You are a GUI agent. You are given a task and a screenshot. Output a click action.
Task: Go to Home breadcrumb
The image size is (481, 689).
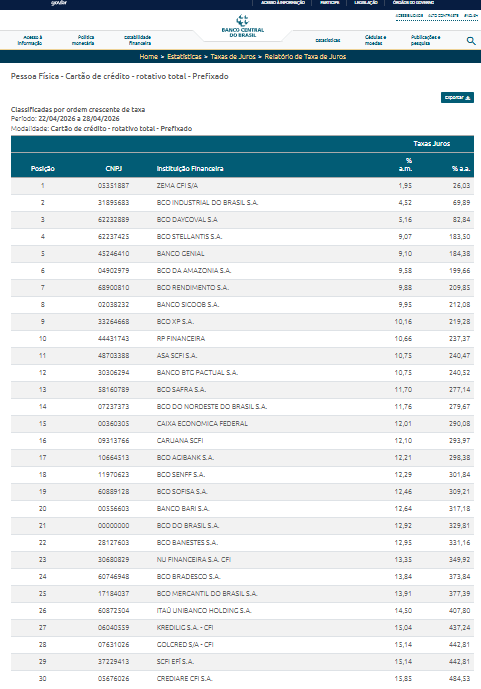pyautogui.click(x=148, y=57)
